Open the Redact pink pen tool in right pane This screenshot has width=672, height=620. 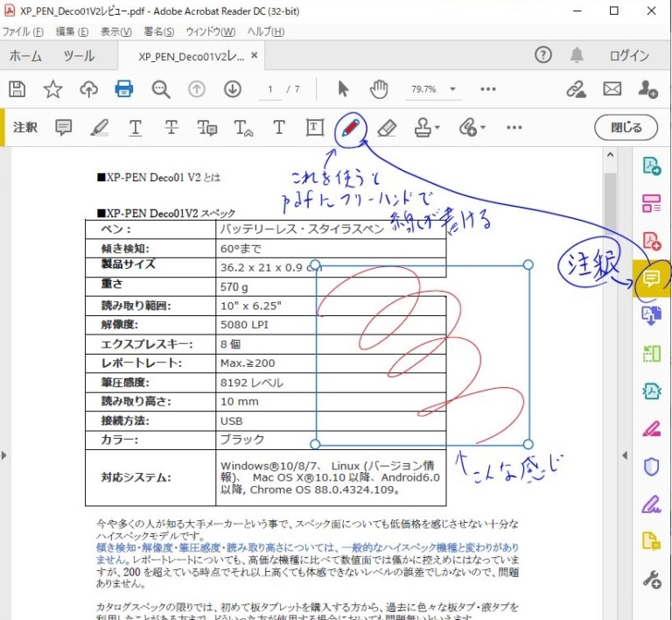651,429
